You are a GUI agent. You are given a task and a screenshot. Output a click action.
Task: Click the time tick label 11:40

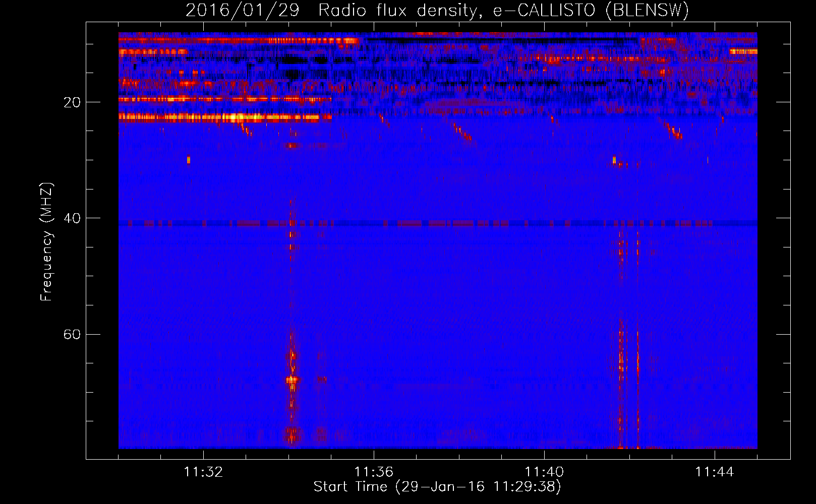(544, 472)
